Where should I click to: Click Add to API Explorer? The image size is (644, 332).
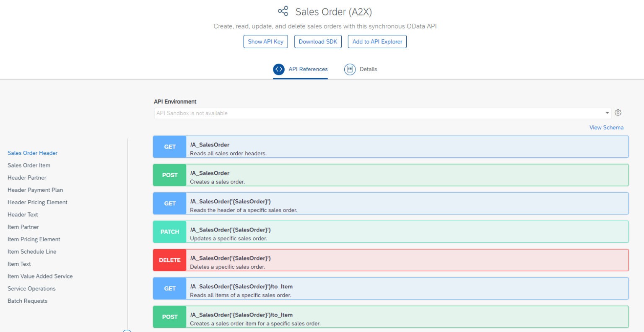(x=377, y=41)
